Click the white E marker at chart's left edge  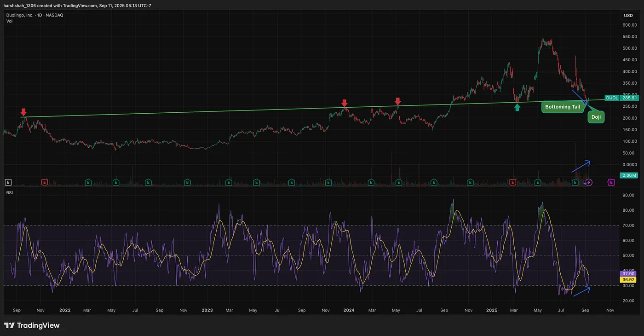click(x=8, y=183)
